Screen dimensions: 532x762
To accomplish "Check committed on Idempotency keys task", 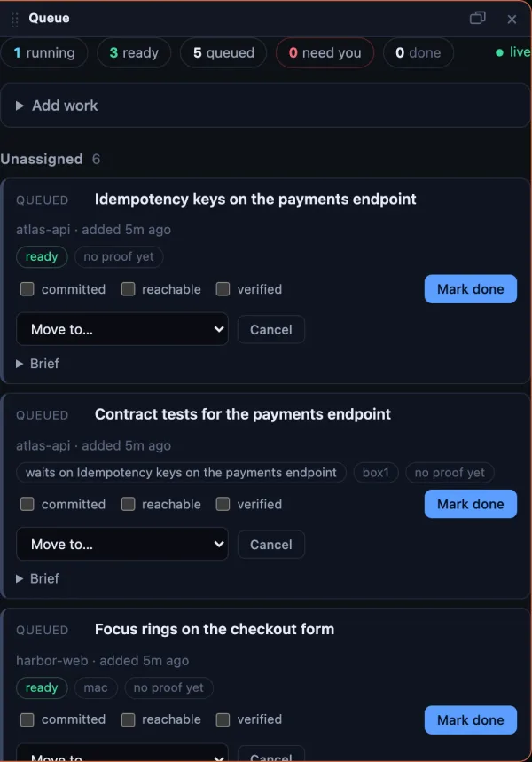I will pos(27,289).
